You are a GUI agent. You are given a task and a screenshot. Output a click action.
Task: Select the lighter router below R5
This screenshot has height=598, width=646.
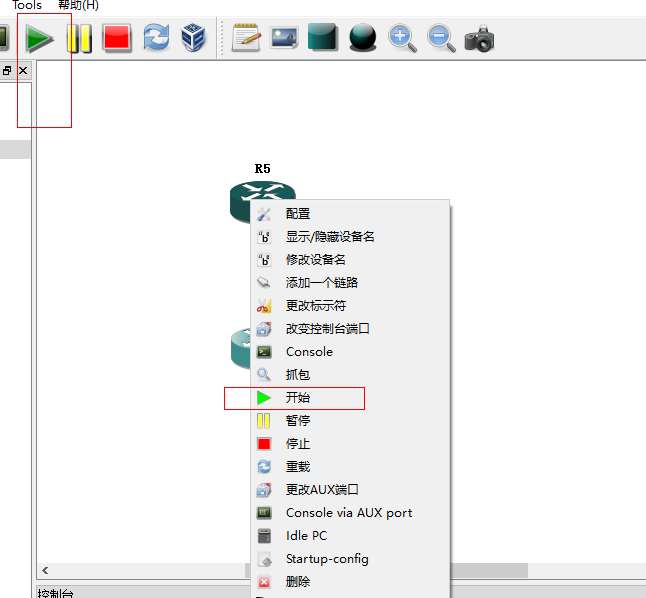241,348
